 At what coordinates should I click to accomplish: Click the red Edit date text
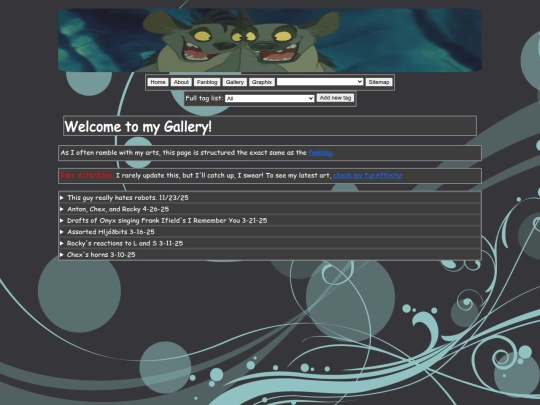point(87,175)
